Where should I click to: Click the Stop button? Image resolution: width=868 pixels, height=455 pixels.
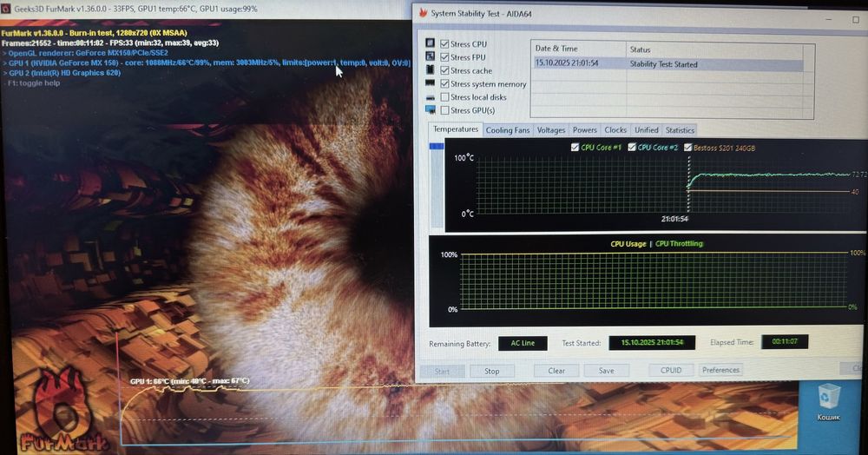tap(491, 371)
